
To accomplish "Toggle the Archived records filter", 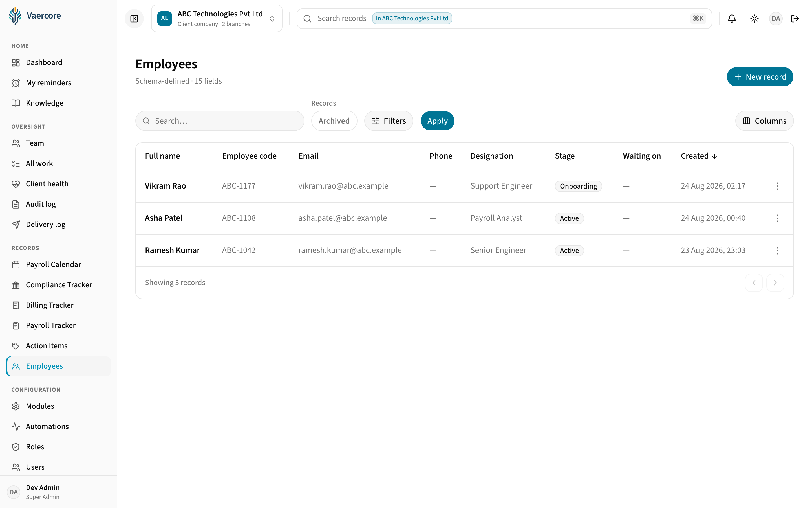I will click(334, 121).
